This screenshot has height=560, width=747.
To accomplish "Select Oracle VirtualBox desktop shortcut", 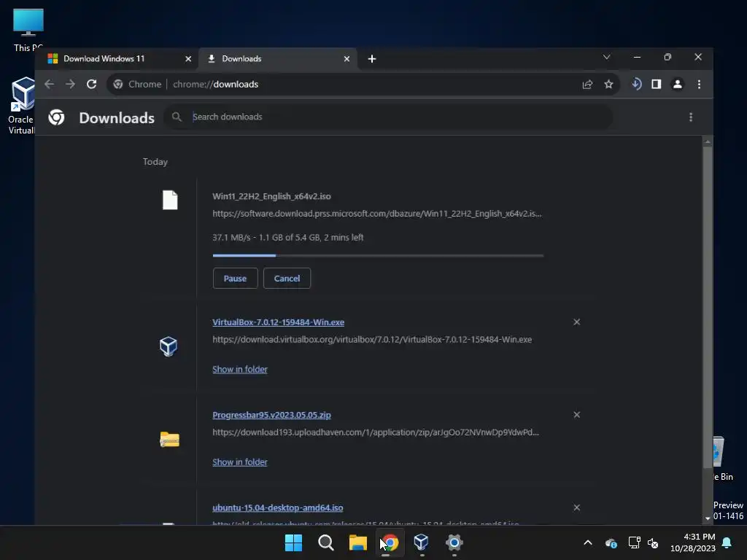I will tap(21, 106).
